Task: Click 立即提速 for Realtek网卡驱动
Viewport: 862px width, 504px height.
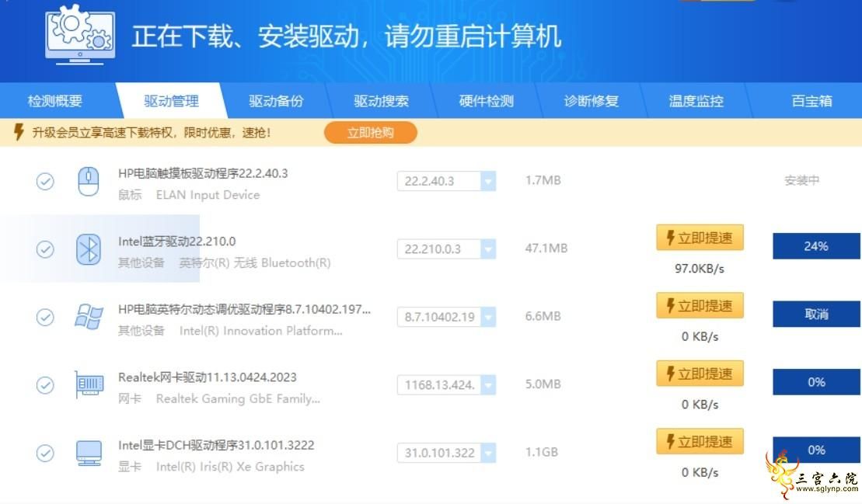Action: pos(700,374)
